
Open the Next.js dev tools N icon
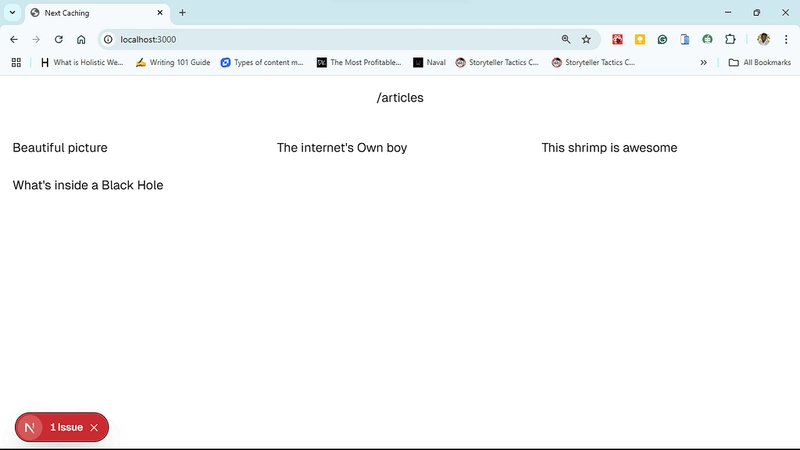(x=30, y=428)
